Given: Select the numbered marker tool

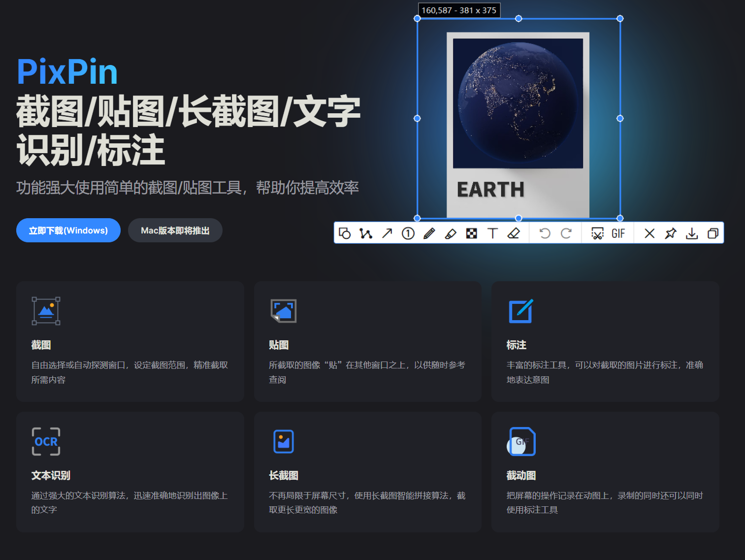Looking at the screenshot, I should click(408, 233).
